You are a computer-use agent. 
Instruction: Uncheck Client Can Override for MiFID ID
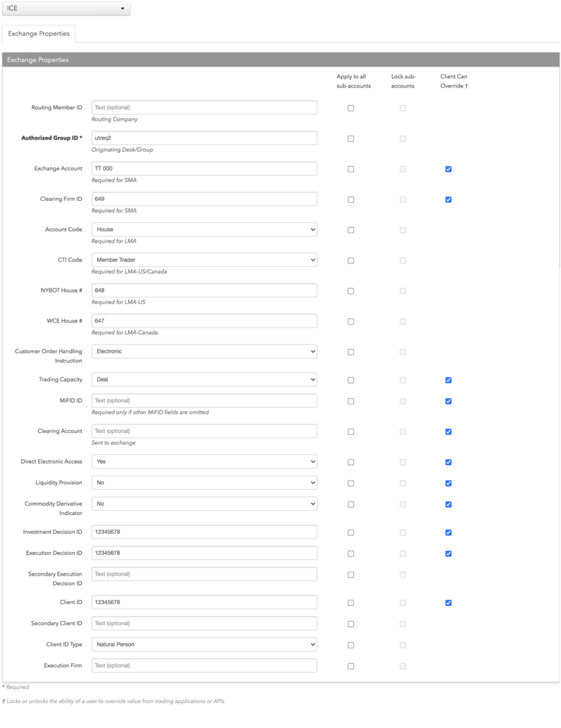pos(448,401)
